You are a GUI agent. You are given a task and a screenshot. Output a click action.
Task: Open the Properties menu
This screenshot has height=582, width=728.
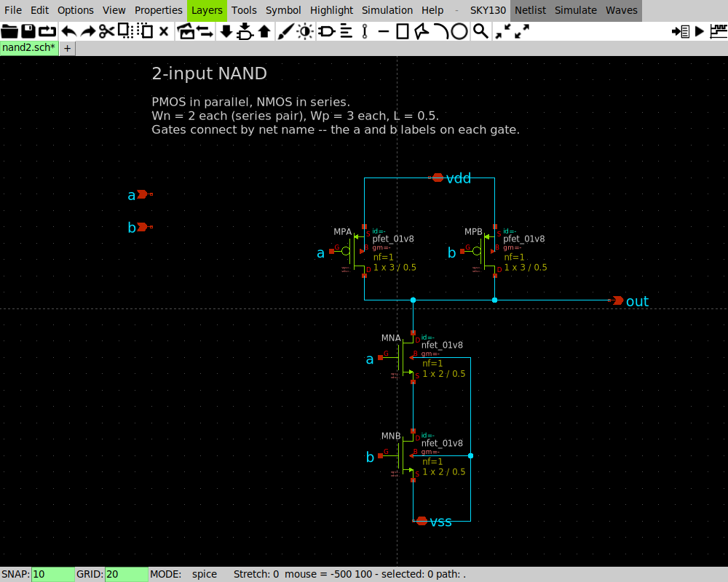pyautogui.click(x=158, y=10)
